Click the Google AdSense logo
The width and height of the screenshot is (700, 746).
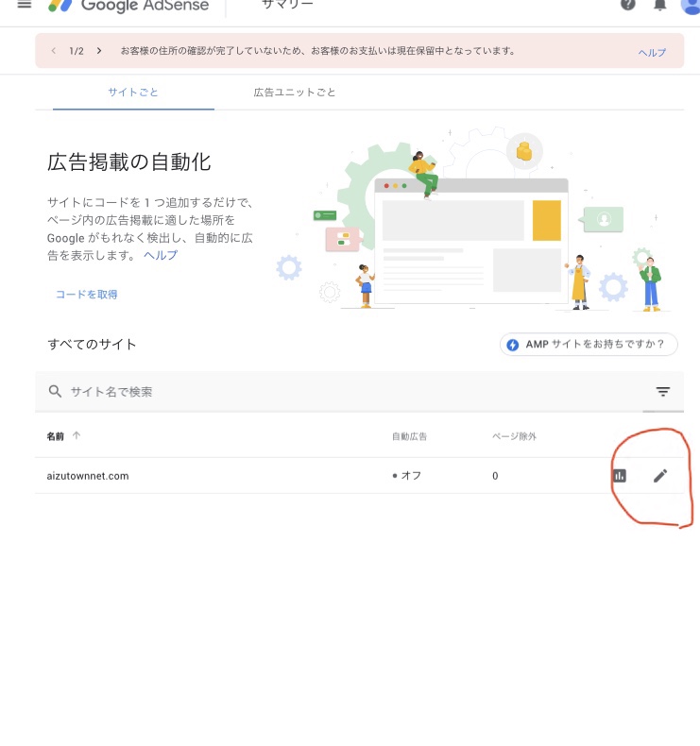[x=128, y=6]
